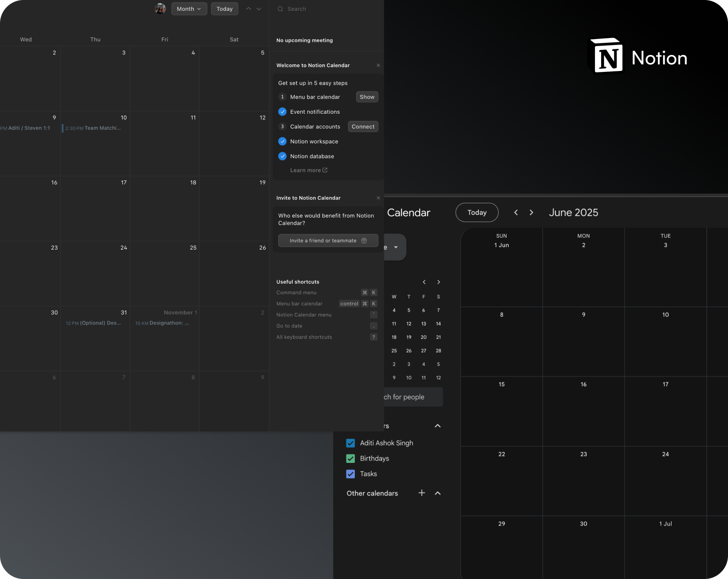Click Invite a friend or teammate
Viewport: 728px width, 579px height.
point(328,241)
